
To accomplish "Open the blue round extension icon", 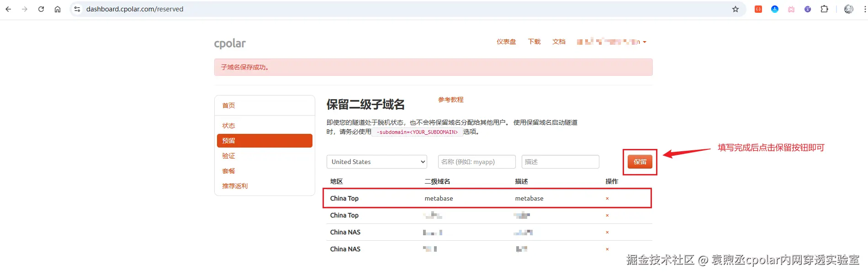I will 775,9.
